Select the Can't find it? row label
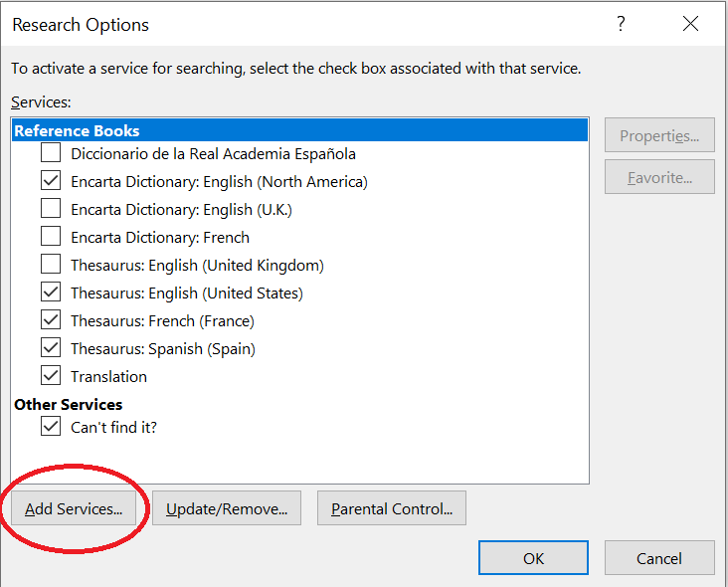 click(113, 427)
